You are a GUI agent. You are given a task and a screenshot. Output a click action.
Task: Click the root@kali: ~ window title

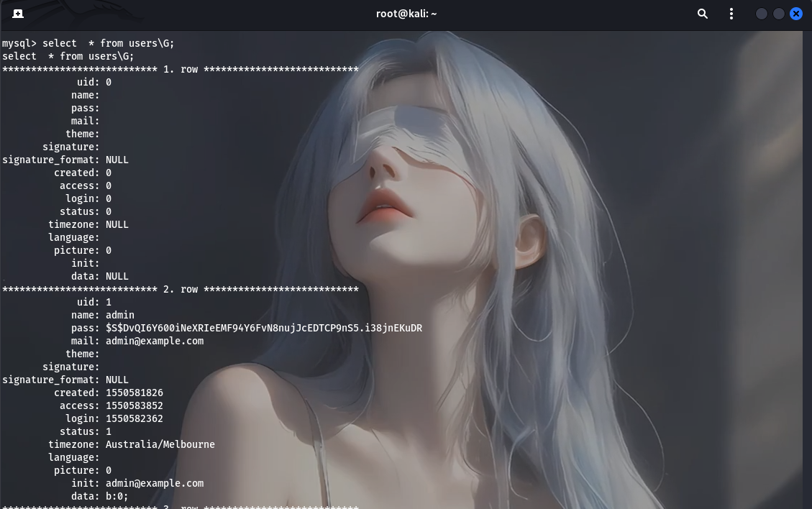[406, 14]
